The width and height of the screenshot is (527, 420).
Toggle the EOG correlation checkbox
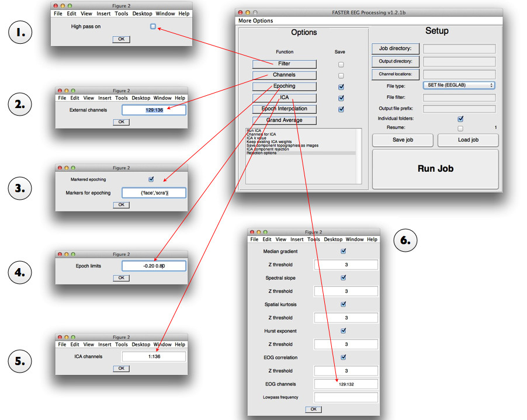343,357
